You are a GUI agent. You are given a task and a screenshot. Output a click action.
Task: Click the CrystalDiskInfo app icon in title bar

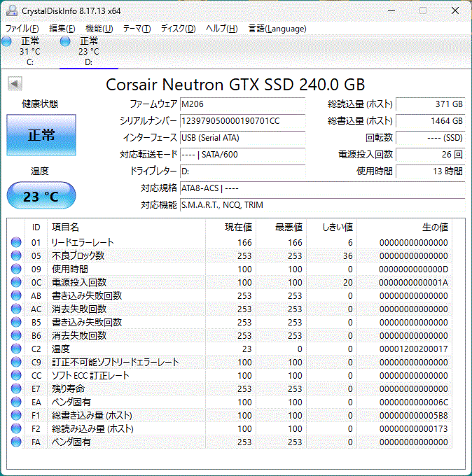pos(11,10)
